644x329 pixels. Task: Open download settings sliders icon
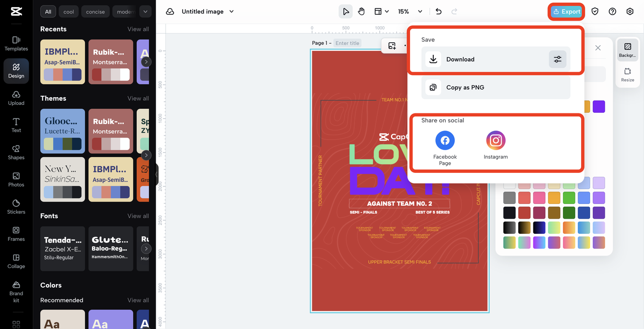coord(557,59)
